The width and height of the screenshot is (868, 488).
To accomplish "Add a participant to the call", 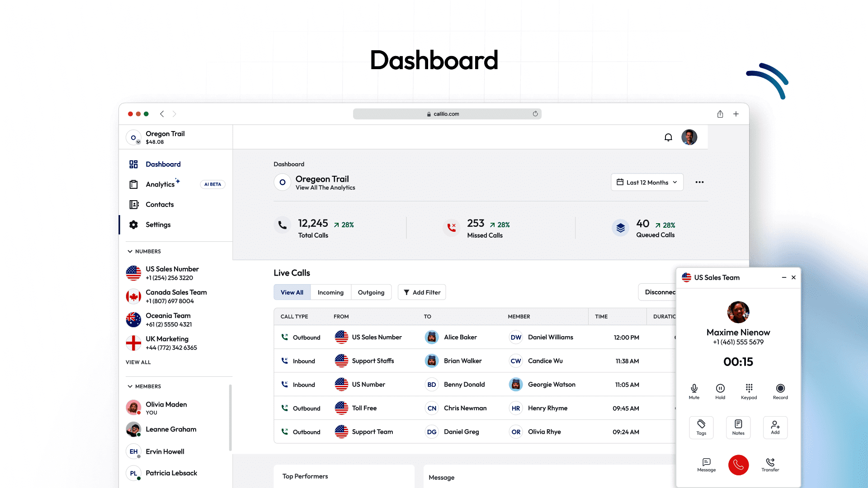I will point(775,427).
